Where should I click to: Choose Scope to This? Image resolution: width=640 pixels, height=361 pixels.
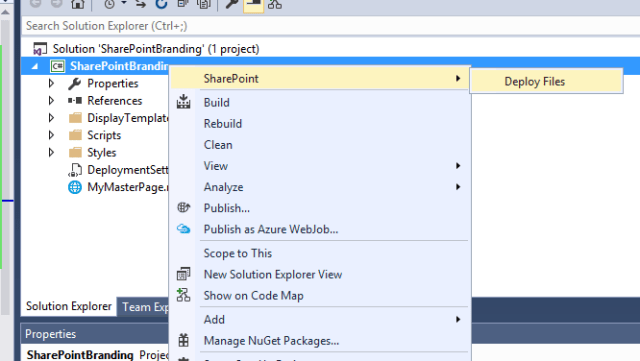click(320, 253)
